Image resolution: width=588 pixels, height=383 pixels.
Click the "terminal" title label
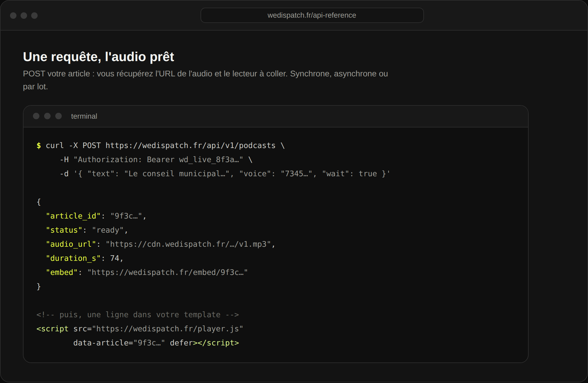(x=84, y=116)
